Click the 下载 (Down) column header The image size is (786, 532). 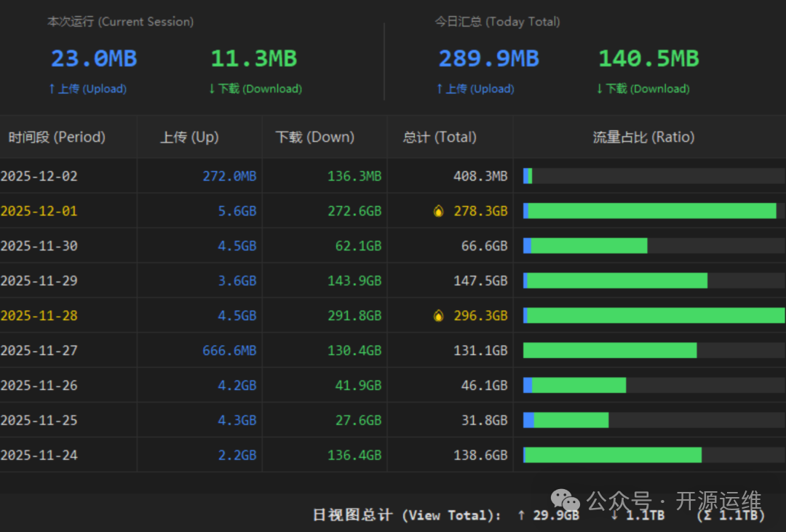pos(314,137)
